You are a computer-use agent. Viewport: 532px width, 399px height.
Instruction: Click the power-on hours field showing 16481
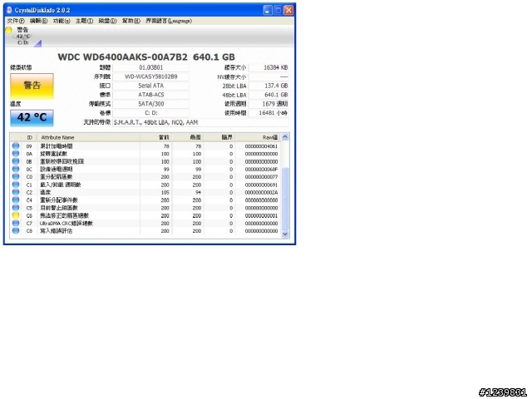[268, 113]
